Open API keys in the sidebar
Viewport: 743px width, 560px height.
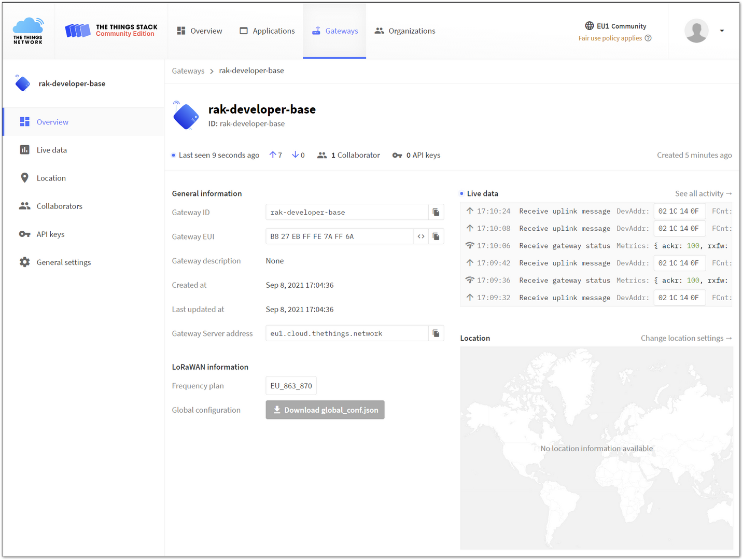tap(83, 234)
